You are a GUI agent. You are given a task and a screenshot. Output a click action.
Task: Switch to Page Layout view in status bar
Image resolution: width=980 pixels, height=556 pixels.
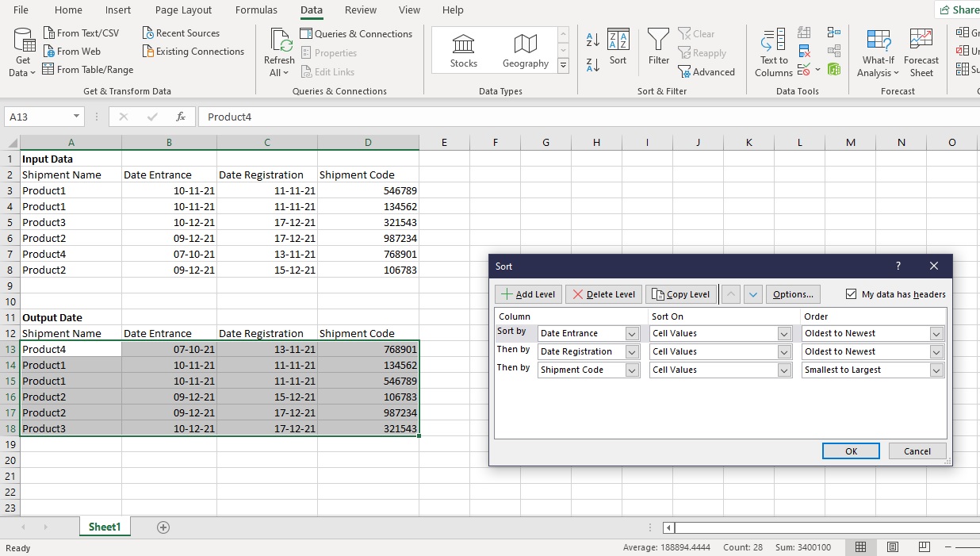(x=893, y=547)
